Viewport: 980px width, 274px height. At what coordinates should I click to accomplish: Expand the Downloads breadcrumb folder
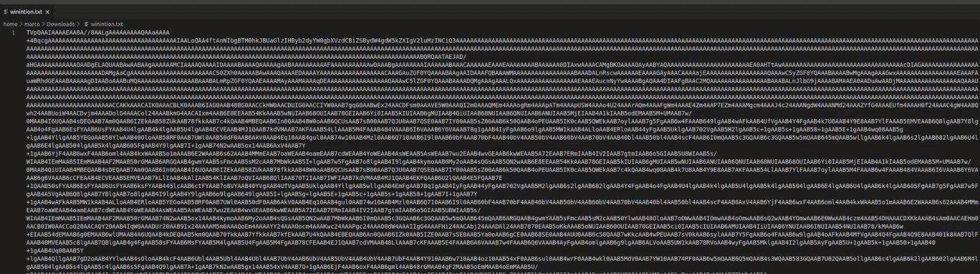coord(61,25)
